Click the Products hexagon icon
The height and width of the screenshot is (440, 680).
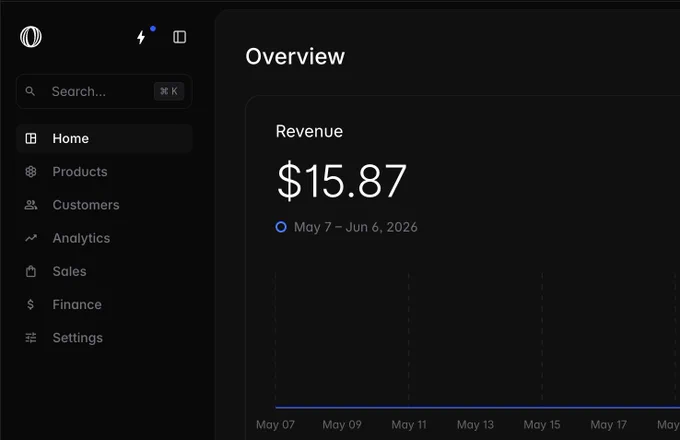point(31,172)
